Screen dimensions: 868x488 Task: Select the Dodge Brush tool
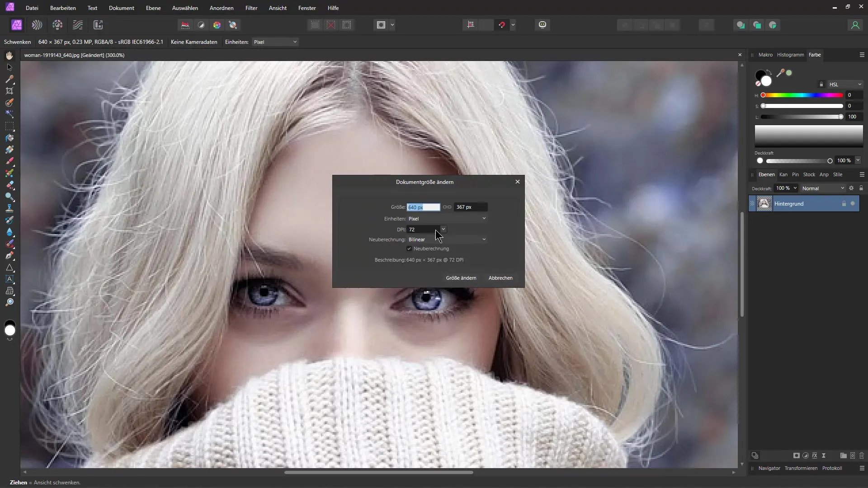pyautogui.click(x=9, y=197)
